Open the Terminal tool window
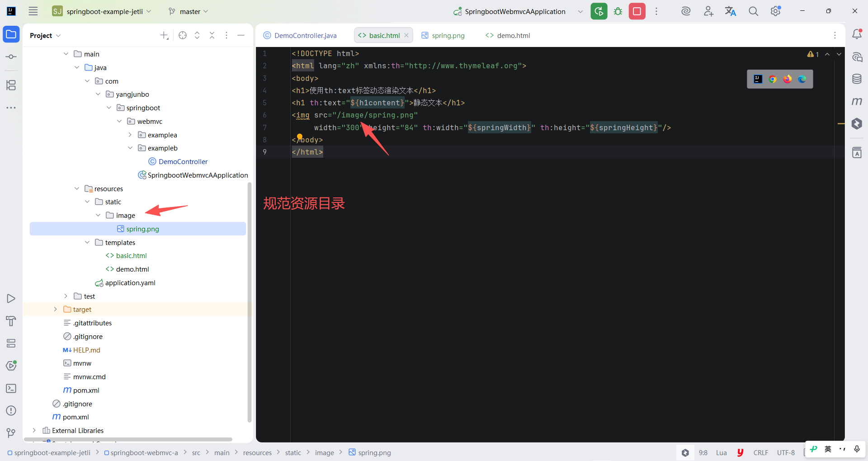 coord(11,388)
